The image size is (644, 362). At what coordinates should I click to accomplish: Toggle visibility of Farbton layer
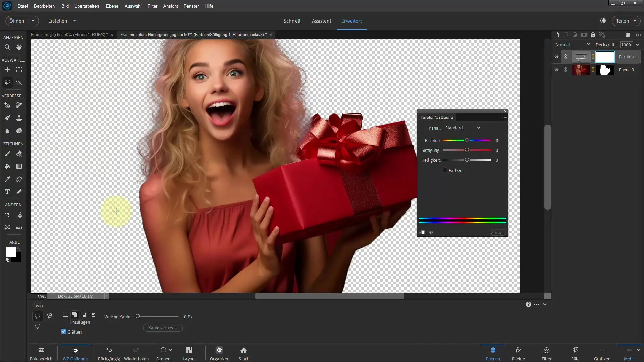556,56
